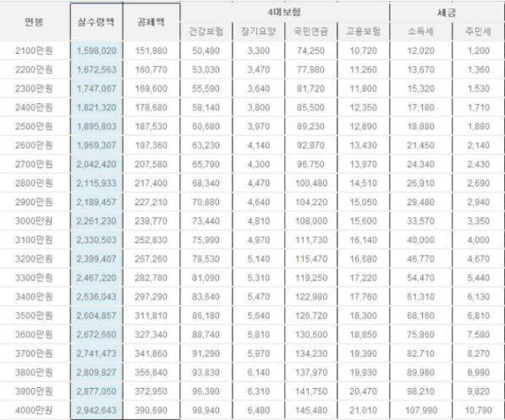Click the 4대보험 group header
Viewport: 505px width, 420px height.
tap(284, 12)
